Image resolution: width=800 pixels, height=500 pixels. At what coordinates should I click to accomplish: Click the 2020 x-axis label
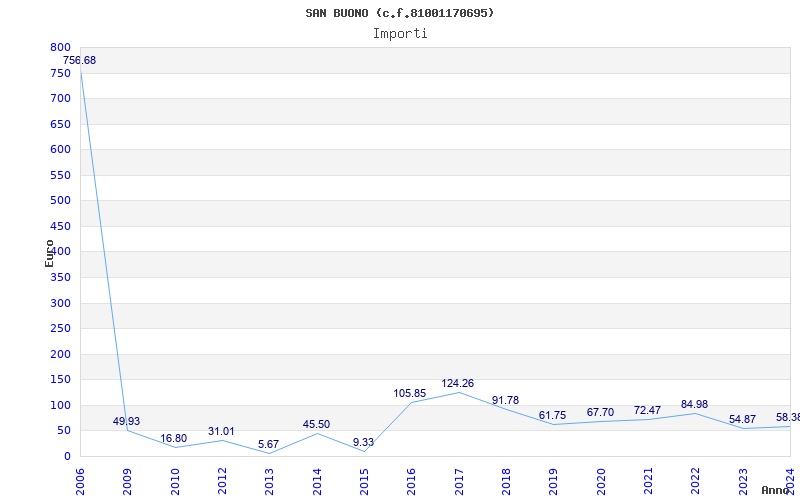(601, 482)
